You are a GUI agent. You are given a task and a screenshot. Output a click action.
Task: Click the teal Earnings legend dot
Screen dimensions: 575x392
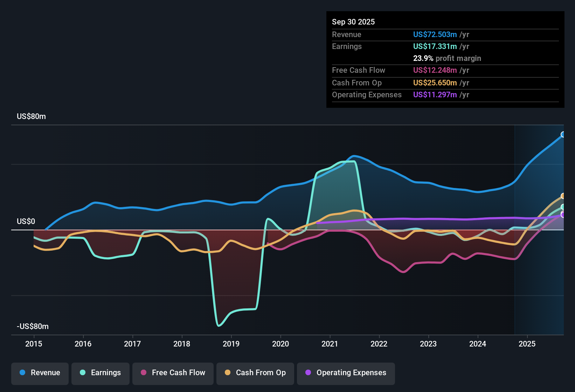pyautogui.click(x=82, y=373)
